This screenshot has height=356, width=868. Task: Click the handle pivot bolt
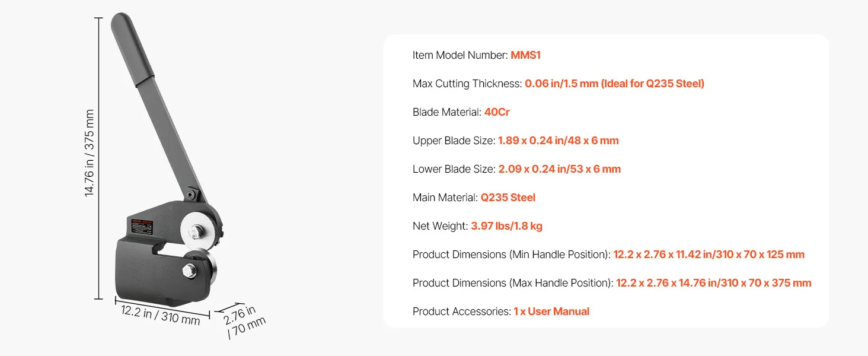tap(192, 193)
